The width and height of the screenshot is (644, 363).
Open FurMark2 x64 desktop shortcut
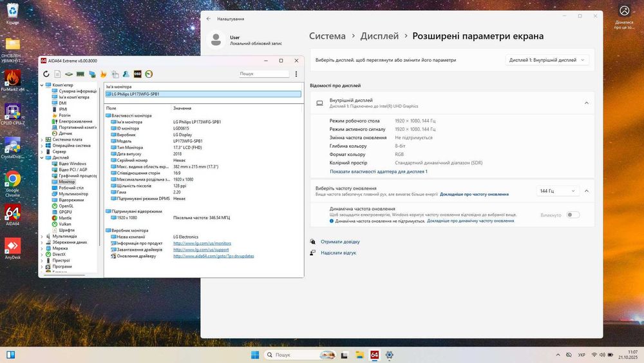13,81
